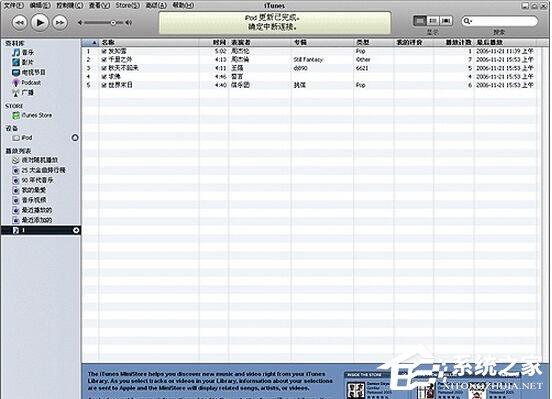Open the 帮助(H) menu

click(x=183, y=5)
